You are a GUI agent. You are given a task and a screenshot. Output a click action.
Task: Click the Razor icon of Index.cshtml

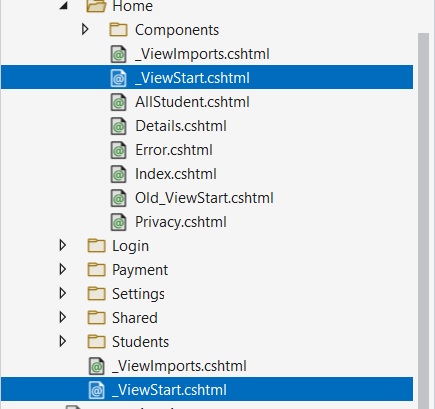click(x=118, y=174)
